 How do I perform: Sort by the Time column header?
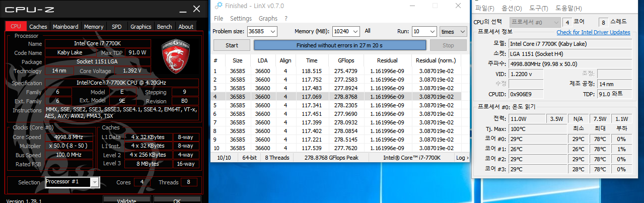pyautogui.click(x=311, y=60)
